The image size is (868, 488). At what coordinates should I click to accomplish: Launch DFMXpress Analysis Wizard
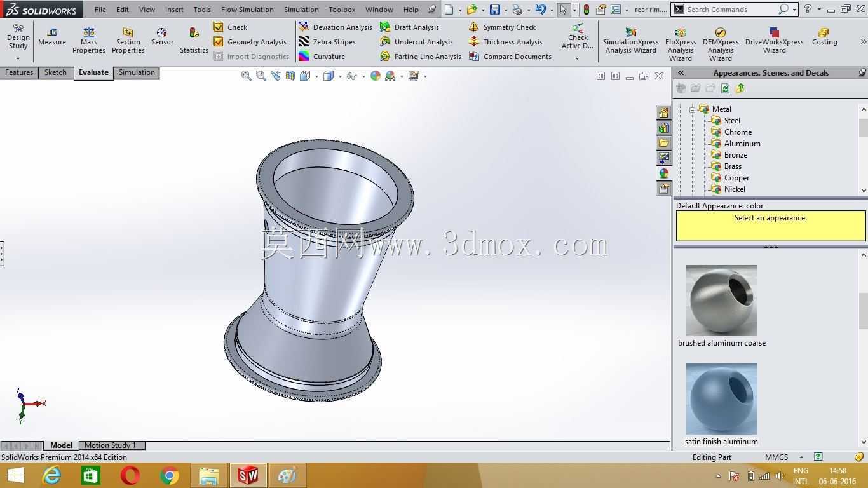721,44
